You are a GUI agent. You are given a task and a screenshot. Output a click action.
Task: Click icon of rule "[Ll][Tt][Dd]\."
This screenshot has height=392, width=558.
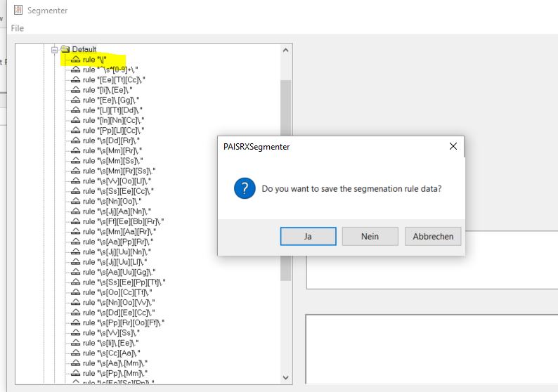(76, 110)
